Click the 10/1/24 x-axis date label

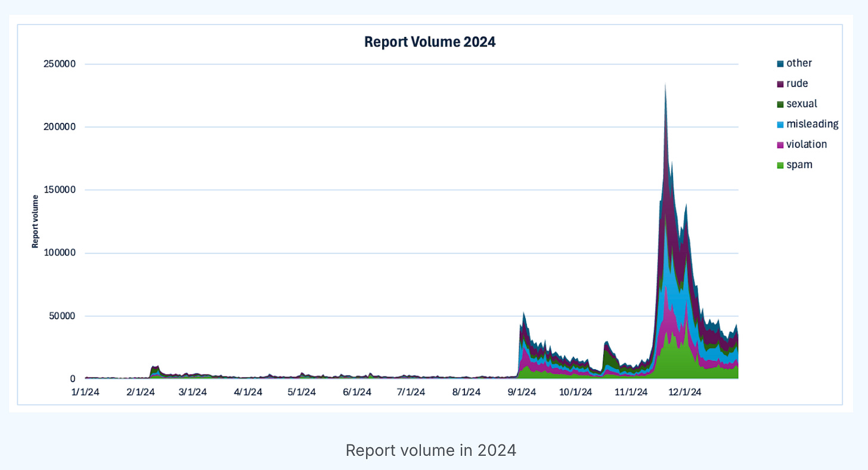(575, 392)
